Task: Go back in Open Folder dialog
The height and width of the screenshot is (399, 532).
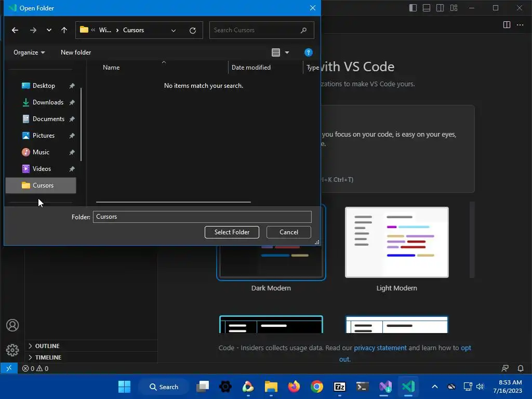Action: [x=15, y=30]
